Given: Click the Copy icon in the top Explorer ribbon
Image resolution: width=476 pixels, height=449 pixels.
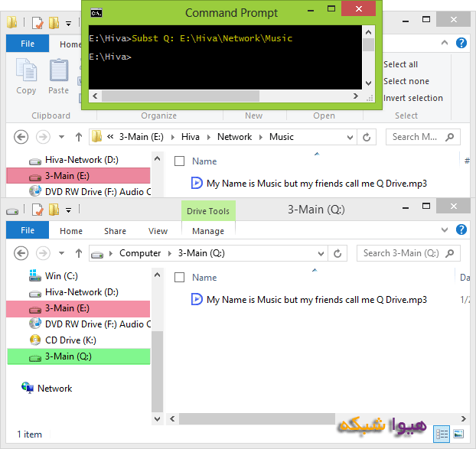Looking at the screenshot, I should [x=27, y=70].
